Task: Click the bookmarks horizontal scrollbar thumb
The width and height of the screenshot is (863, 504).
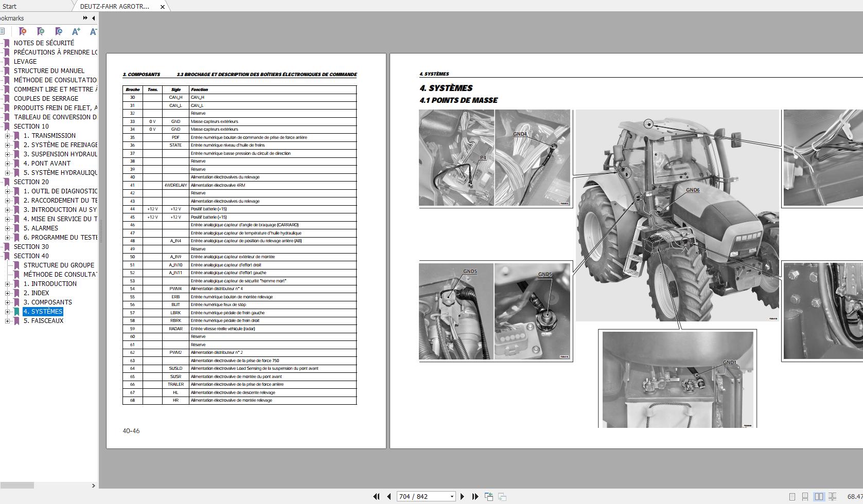Action: coord(16,485)
